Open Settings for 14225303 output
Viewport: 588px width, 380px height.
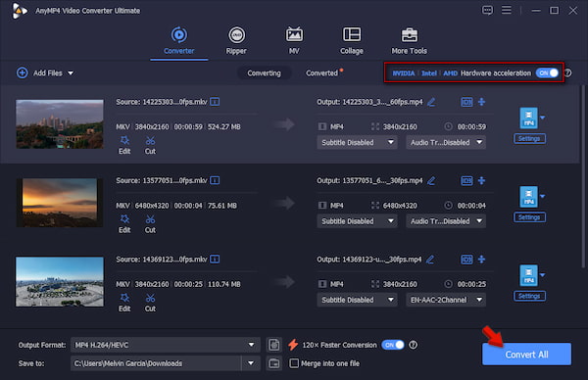click(x=529, y=139)
